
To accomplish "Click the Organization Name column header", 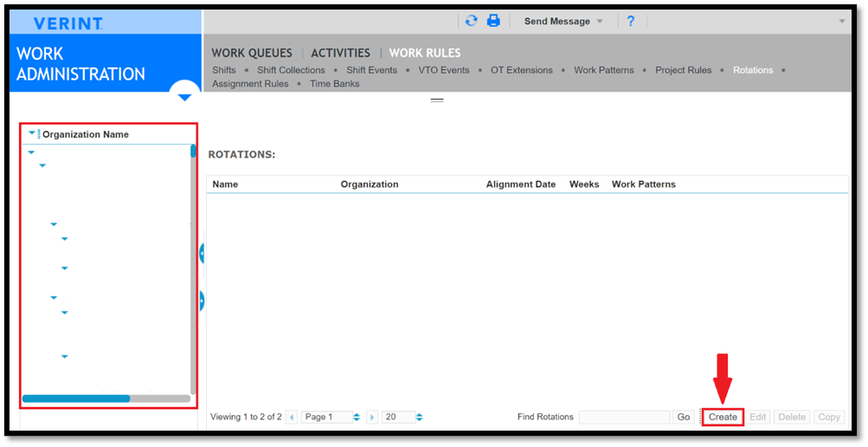I will (86, 134).
